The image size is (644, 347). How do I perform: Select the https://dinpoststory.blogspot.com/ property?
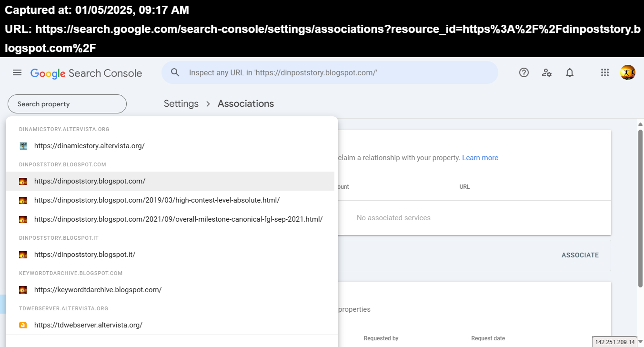click(x=90, y=181)
